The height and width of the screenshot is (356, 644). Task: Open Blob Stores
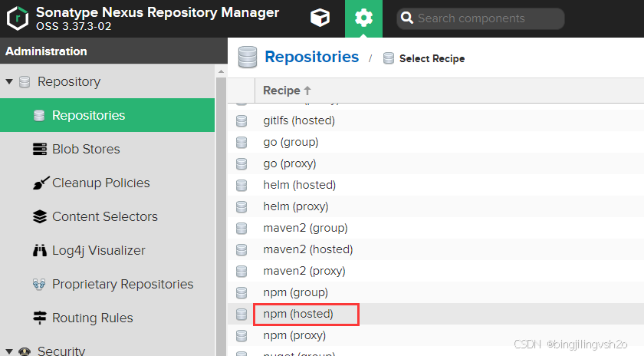[x=86, y=149]
